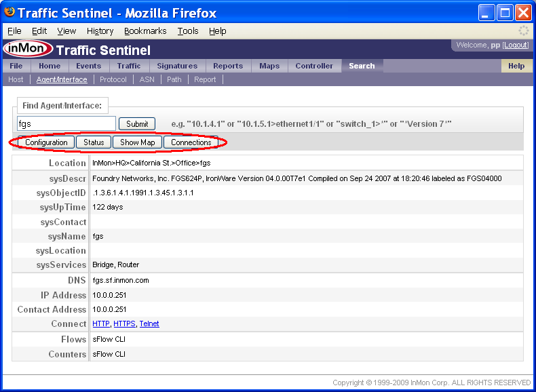The height and width of the screenshot is (392, 536).
Task: Click the IP Address value 10.0.0.251
Action: coord(109,295)
